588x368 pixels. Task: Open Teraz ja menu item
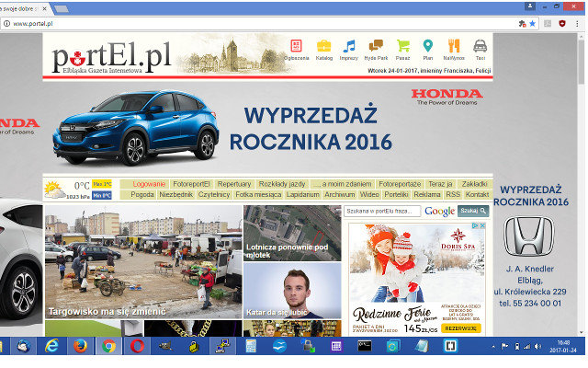pyautogui.click(x=440, y=184)
